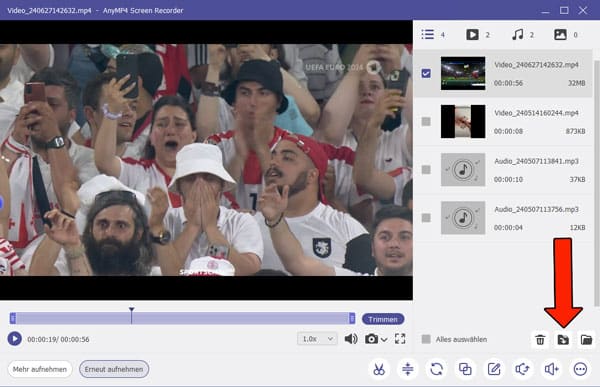Image resolution: width=600 pixels, height=387 pixels.
Task: Open the more tools ellipsis menu
Action: coord(580,369)
